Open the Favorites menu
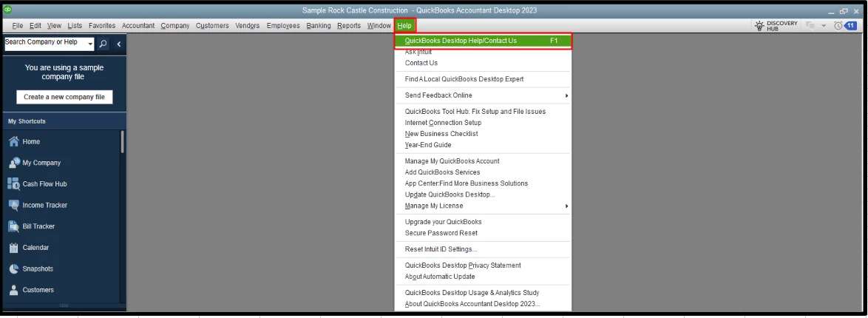This screenshot has width=868, height=318. click(102, 25)
